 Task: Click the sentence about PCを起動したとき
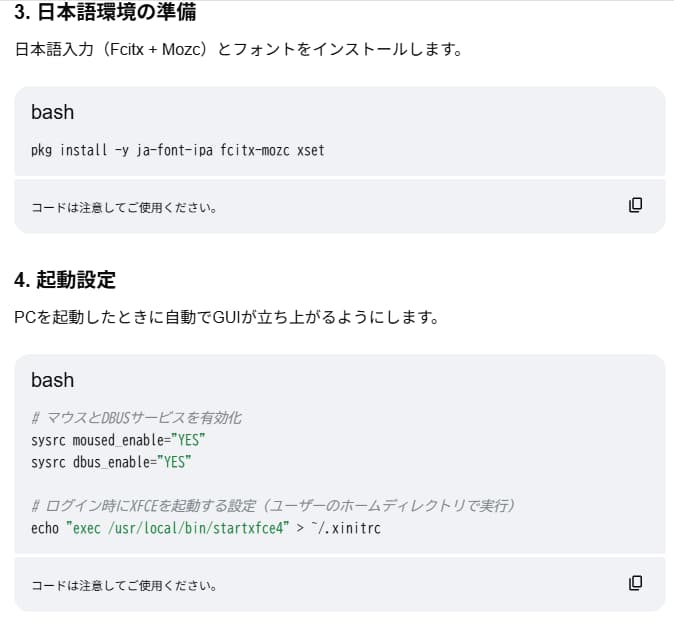point(226,318)
